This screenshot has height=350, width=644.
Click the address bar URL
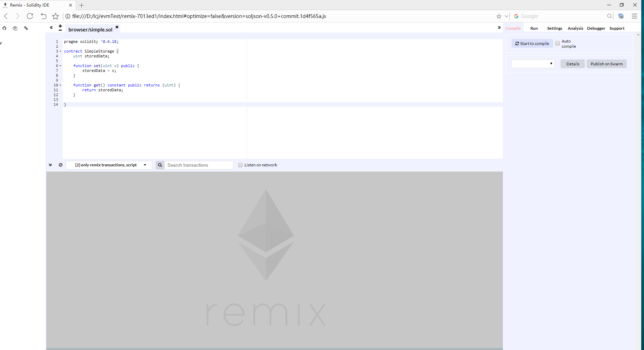[x=199, y=16]
